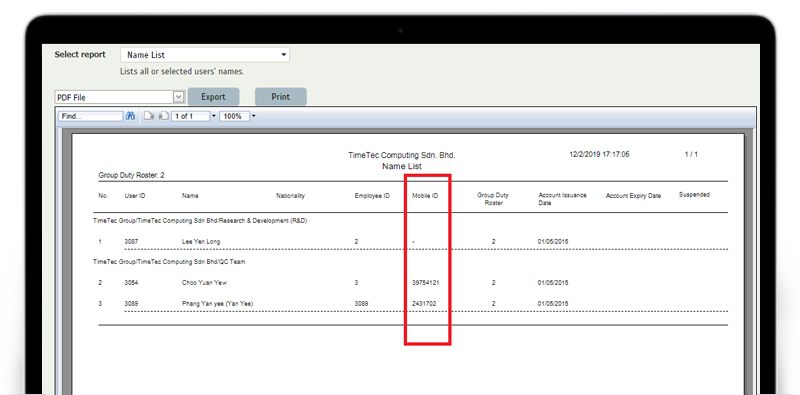
Task: Click the Account Issuance Date column header
Action: (x=562, y=199)
